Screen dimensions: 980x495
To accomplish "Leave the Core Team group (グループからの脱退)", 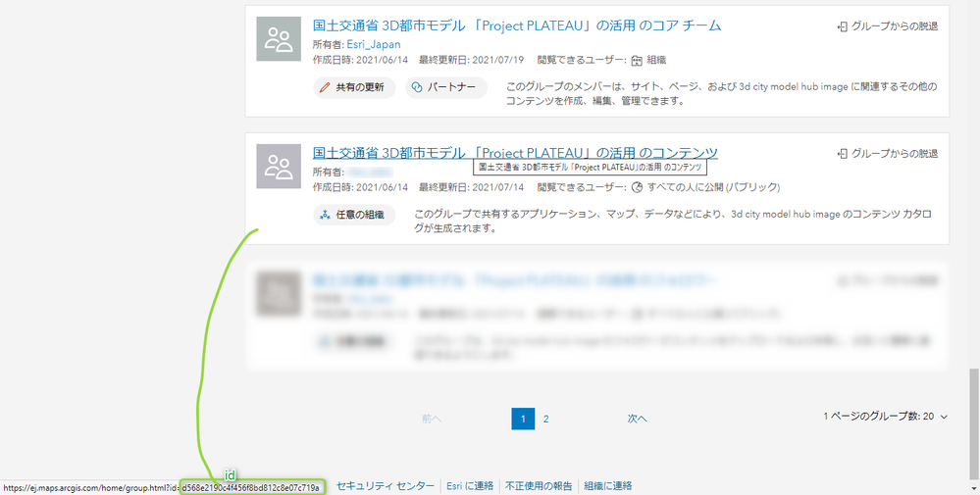I will pyautogui.click(x=888, y=26).
